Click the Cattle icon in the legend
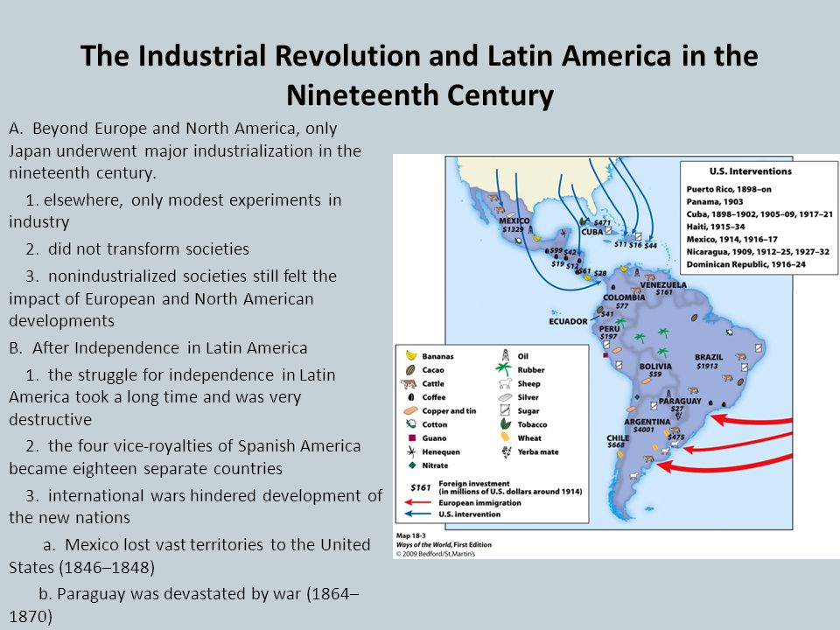The width and height of the screenshot is (840, 630). [409, 383]
